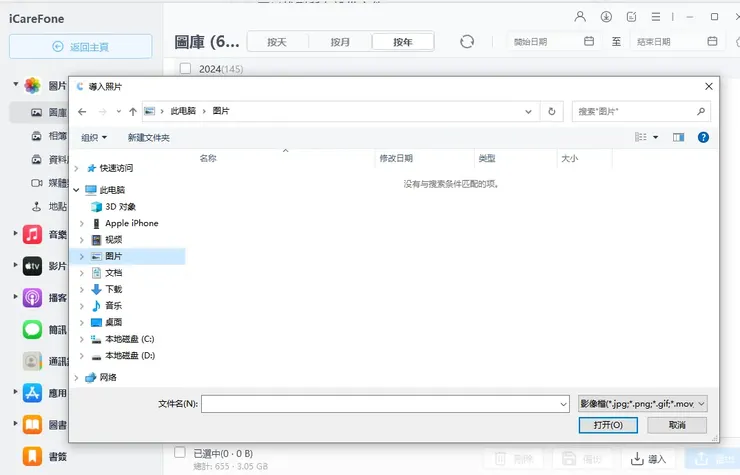
Task: Collapse the This PC tree node
Action: coord(76,190)
